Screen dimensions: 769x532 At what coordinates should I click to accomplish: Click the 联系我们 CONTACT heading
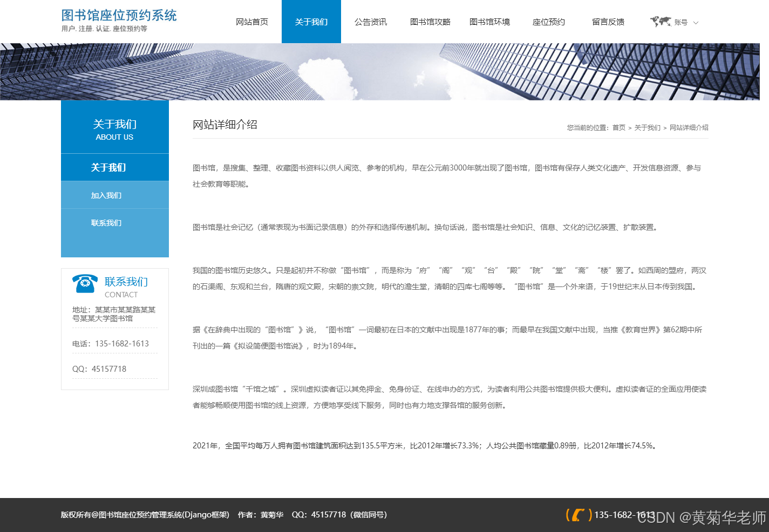126,287
